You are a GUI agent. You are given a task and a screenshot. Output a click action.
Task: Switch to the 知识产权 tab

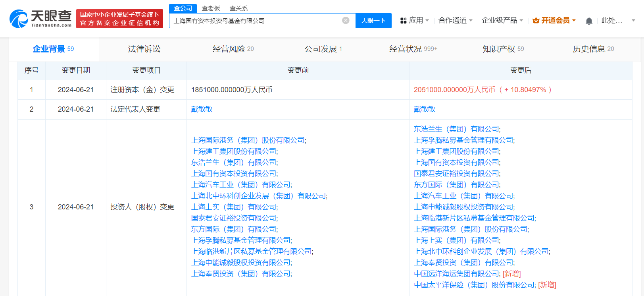point(503,49)
